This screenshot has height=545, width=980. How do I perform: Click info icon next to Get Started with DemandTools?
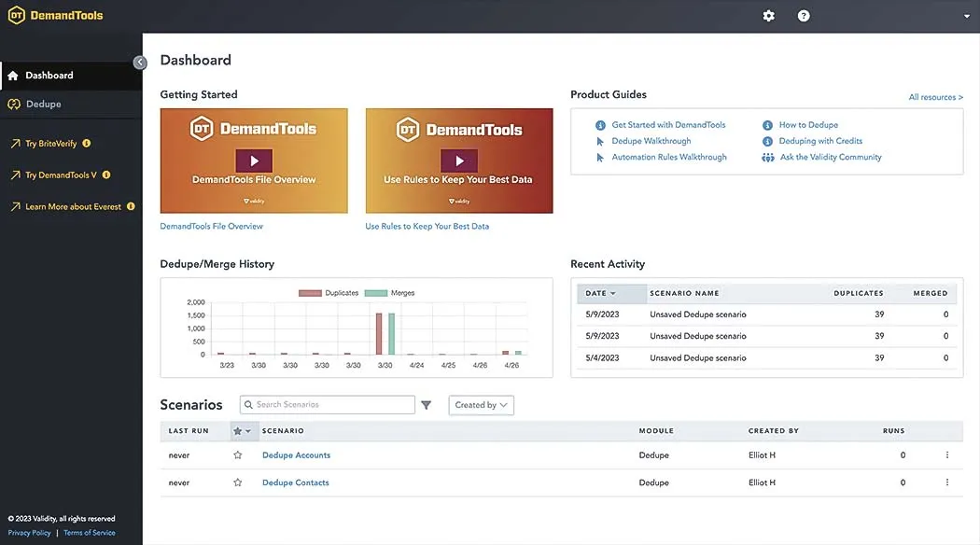(x=601, y=125)
